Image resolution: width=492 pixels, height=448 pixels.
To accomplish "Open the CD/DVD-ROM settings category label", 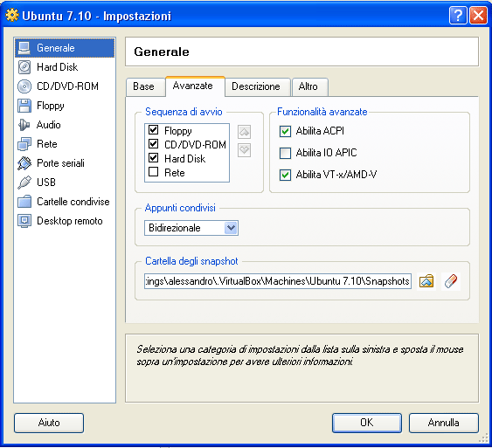I will coord(68,86).
